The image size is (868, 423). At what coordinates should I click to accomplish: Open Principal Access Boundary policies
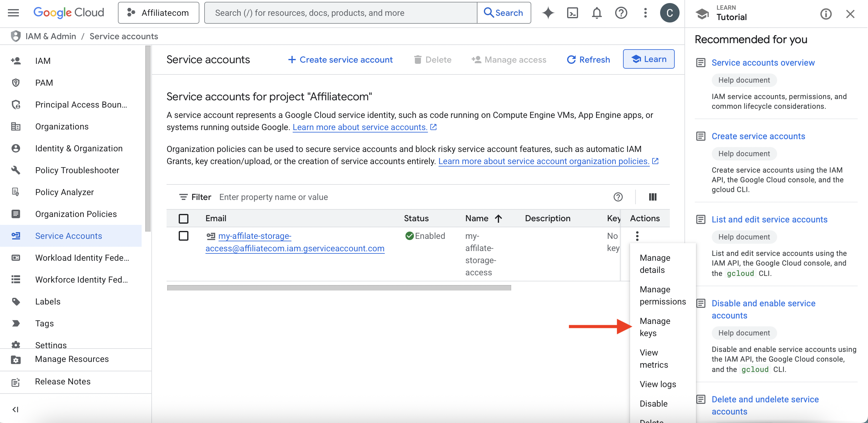(x=71, y=105)
